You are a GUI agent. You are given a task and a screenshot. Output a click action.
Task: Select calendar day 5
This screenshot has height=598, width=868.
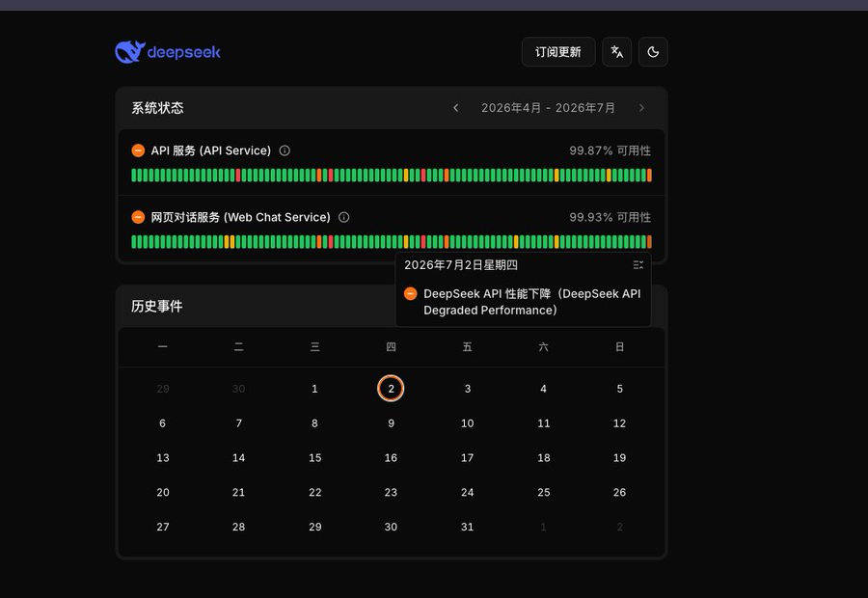[619, 389]
